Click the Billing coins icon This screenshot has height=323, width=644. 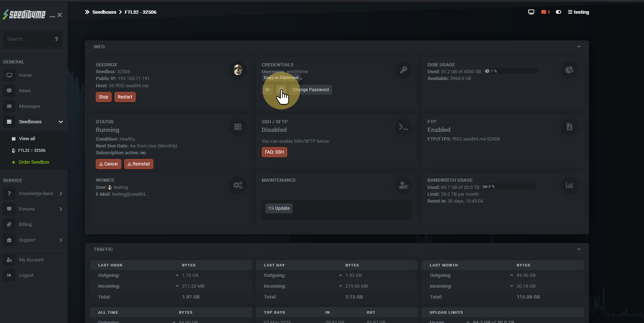point(9,225)
